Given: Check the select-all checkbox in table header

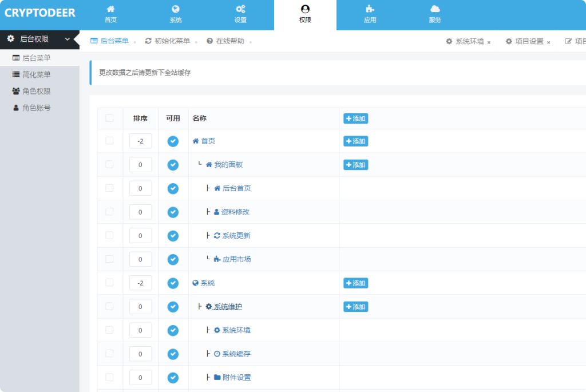Looking at the screenshot, I should tap(110, 118).
